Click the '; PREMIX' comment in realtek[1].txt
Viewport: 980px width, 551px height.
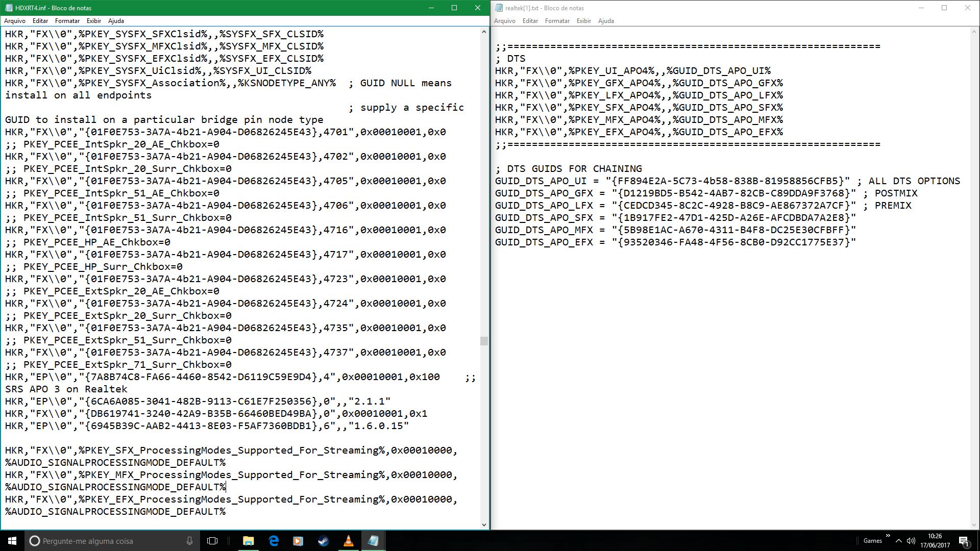887,206
